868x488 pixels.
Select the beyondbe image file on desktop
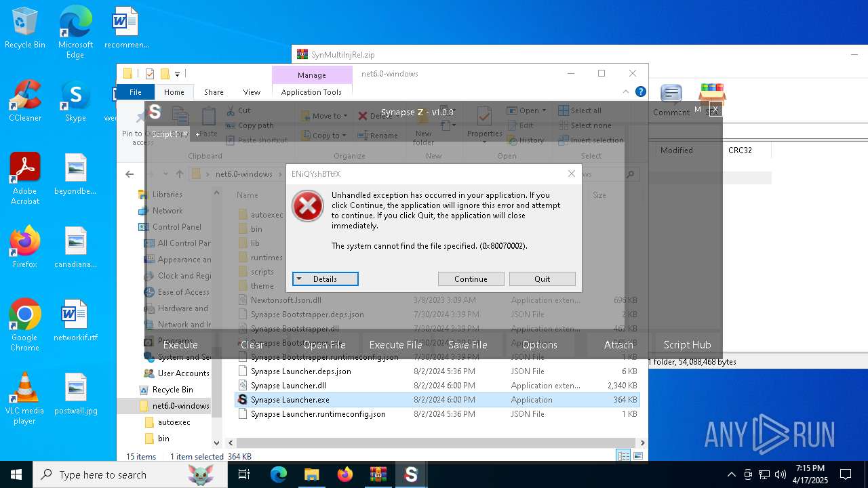pos(75,174)
